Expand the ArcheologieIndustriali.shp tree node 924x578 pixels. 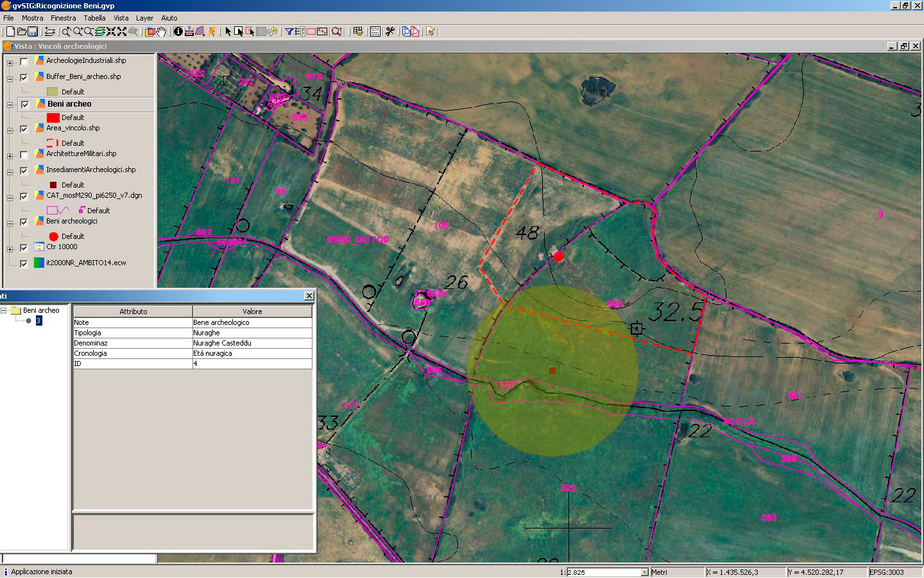[x=10, y=63]
